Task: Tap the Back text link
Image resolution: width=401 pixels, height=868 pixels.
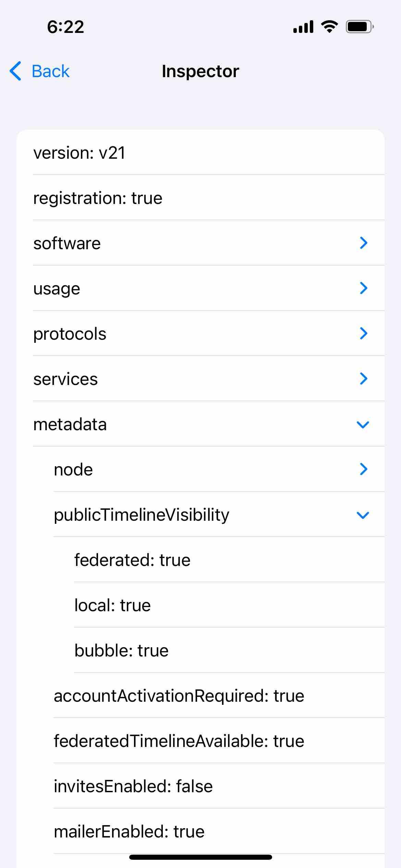Action: click(x=50, y=71)
